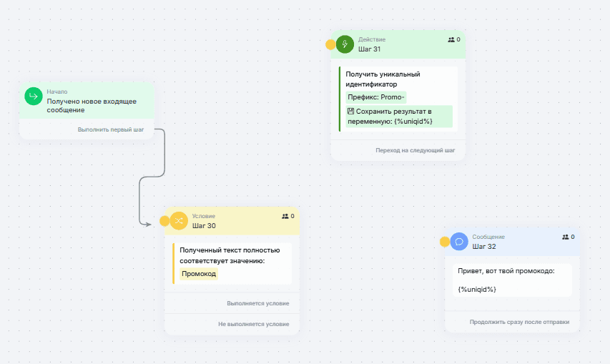Select the 'Шаг 30' title

click(204, 225)
